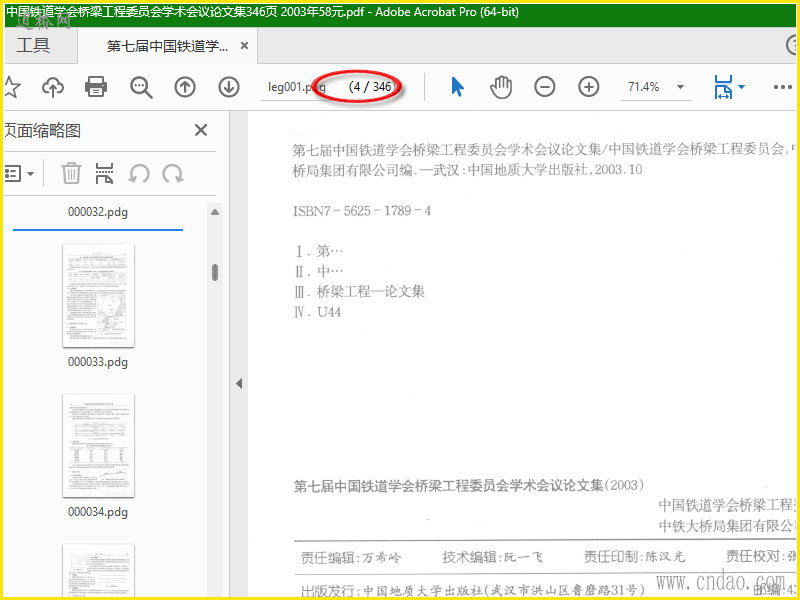This screenshot has width=800, height=600.
Task: Click the 000032.pdg thumbnail label
Action: pos(98,212)
